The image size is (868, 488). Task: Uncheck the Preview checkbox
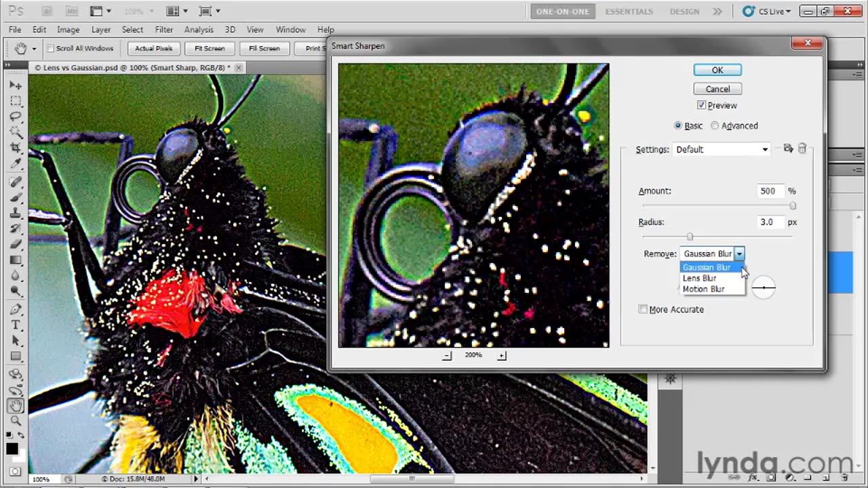(701, 105)
